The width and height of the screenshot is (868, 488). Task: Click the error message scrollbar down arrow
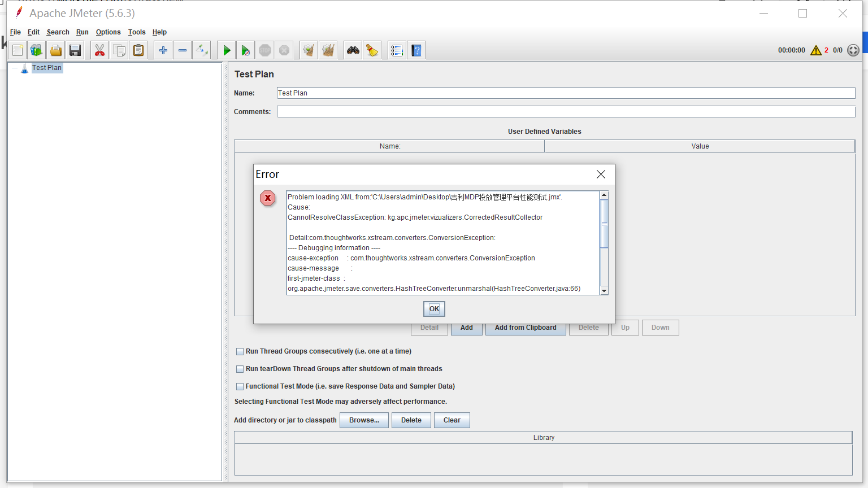(x=604, y=291)
